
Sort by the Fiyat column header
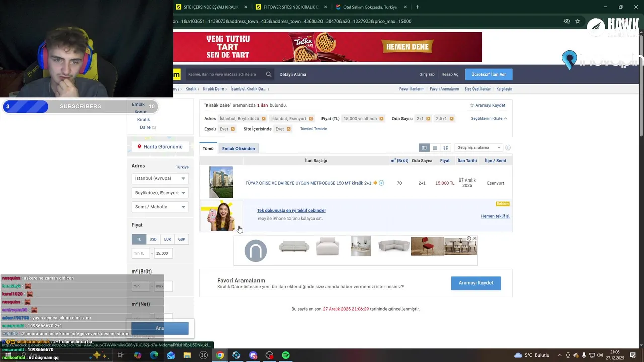(x=445, y=161)
